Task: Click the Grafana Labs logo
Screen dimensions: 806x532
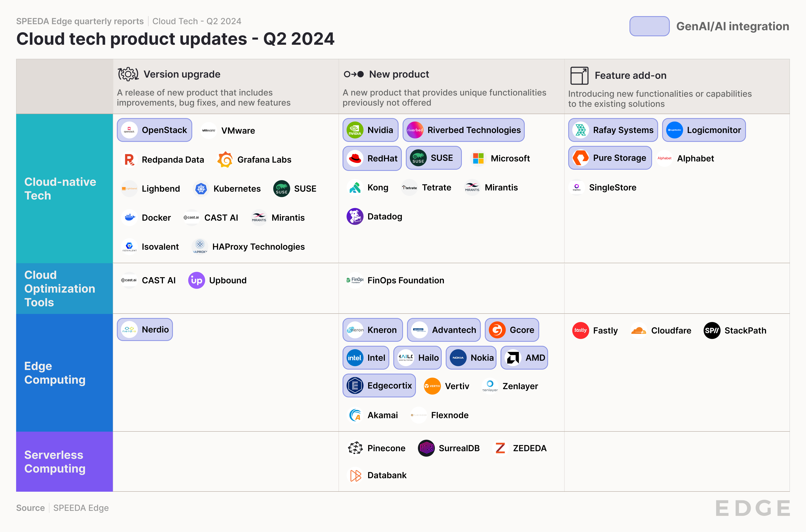Action: click(x=225, y=159)
